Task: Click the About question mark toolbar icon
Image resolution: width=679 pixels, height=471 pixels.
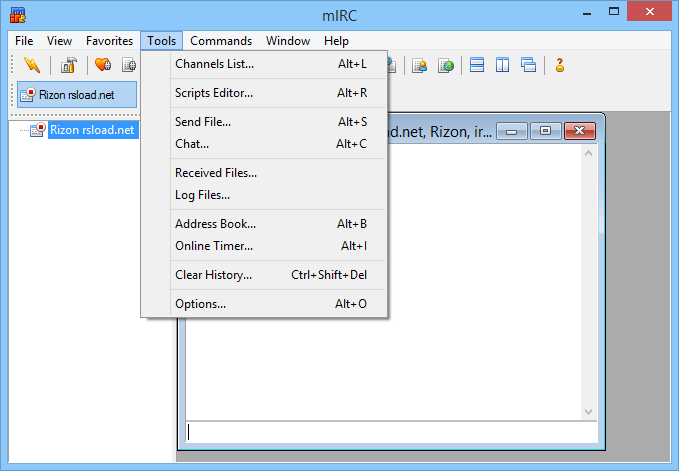Action: pyautogui.click(x=559, y=65)
